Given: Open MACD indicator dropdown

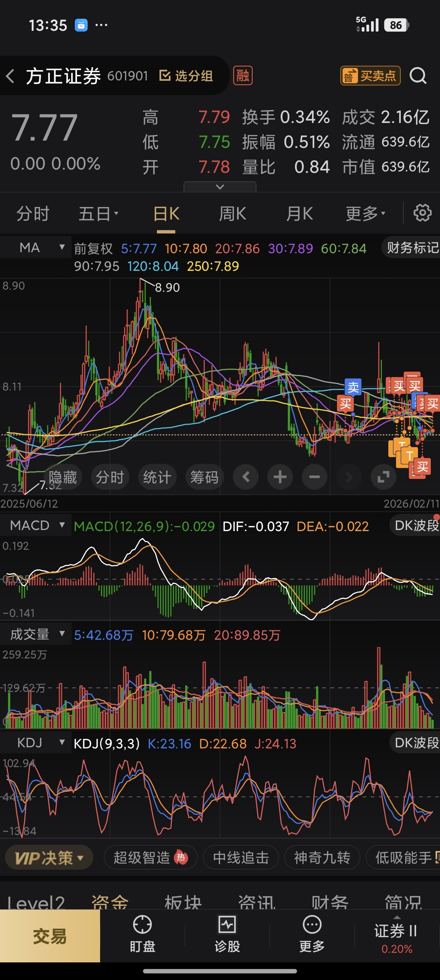Looking at the screenshot, I should coord(35,525).
